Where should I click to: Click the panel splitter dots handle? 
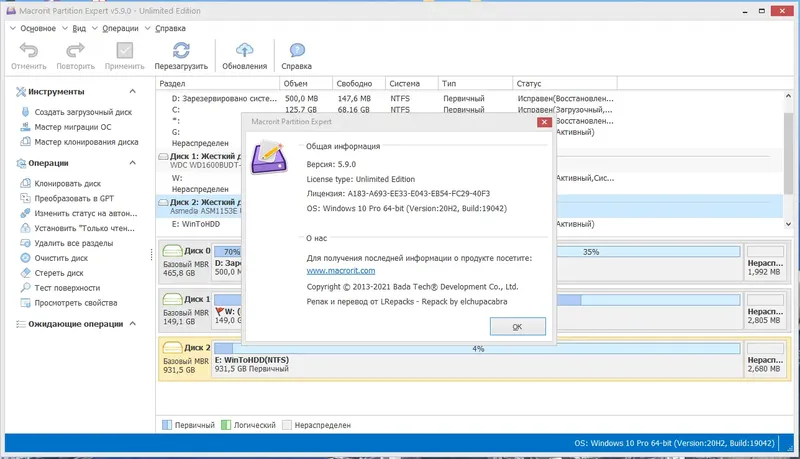[152, 255]
